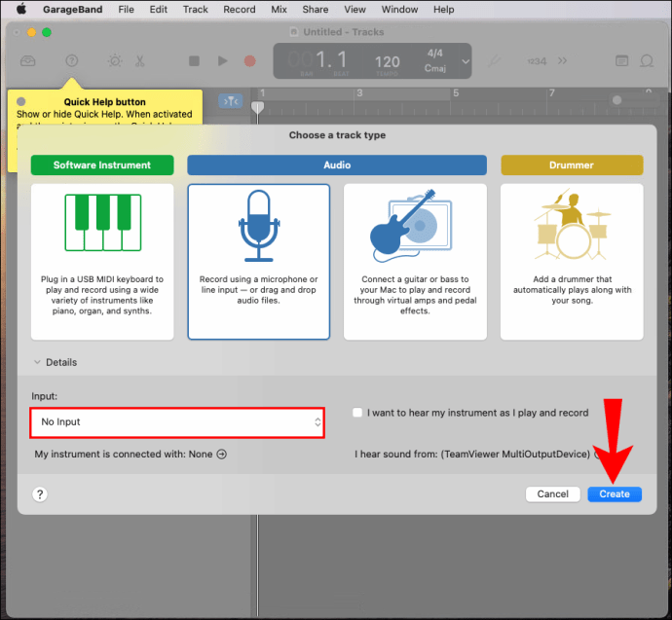Click the Create button
This screenshot has width=672, height=620.
615,493
